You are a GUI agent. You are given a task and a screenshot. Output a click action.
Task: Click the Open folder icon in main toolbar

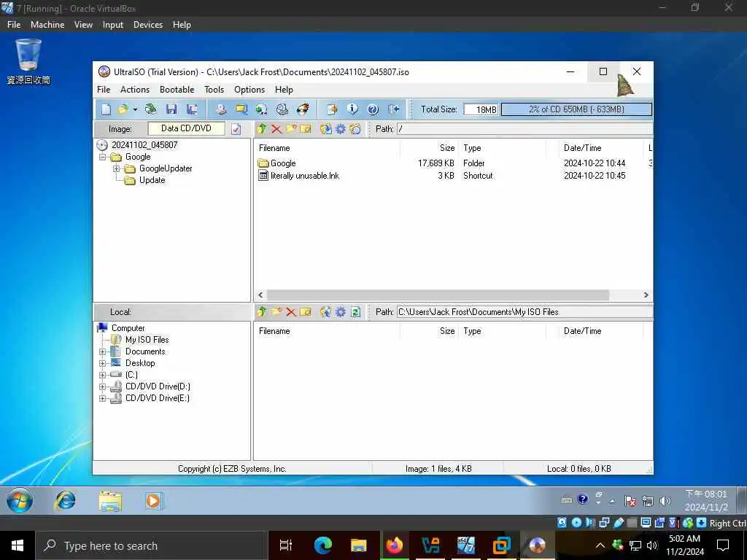coord(123,109)
